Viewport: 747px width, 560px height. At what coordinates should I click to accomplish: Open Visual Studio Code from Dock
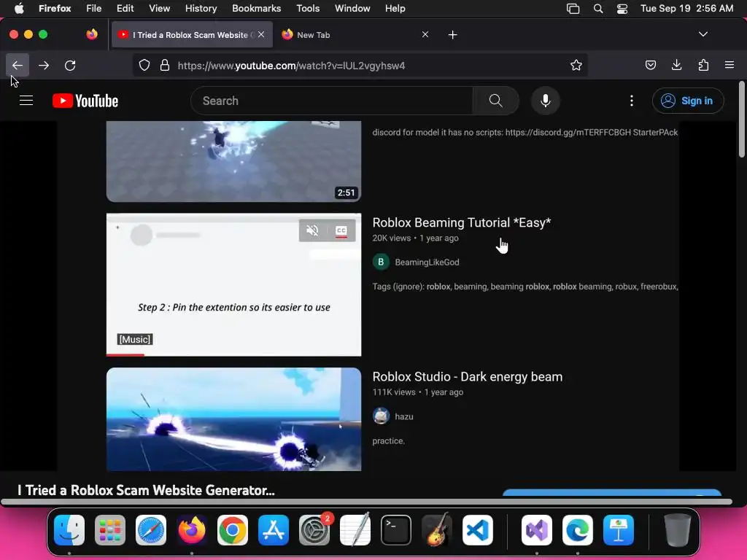coord(478,530)
